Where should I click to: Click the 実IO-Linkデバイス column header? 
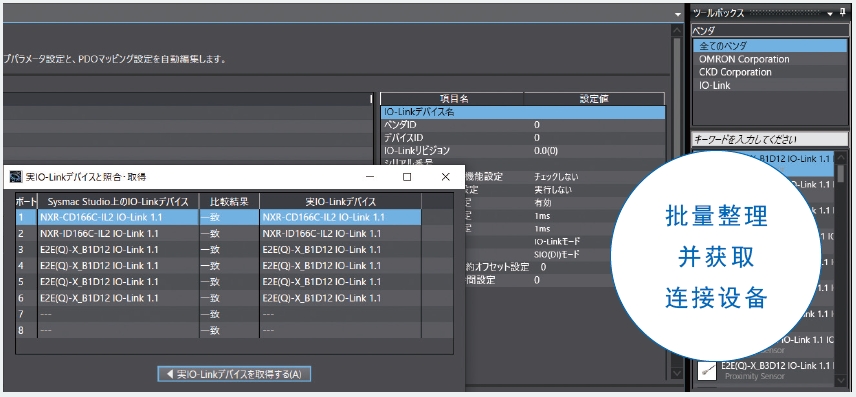[x=341, y=202]
